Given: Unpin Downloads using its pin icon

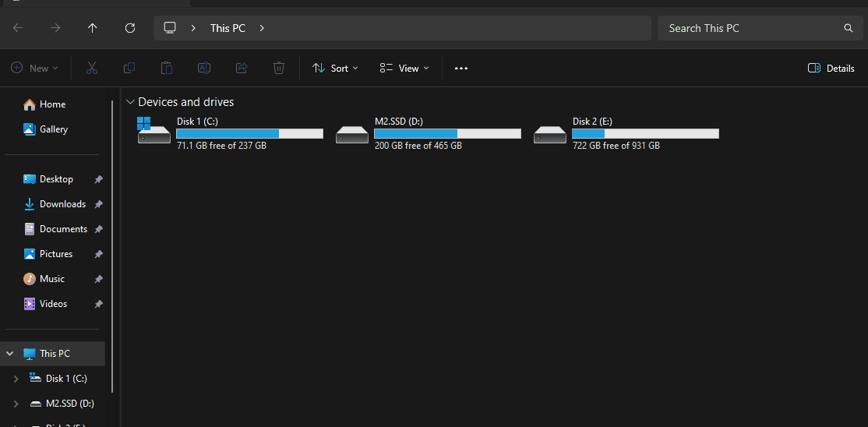Looking at the screenshot, I should click(x=98, y=204).
